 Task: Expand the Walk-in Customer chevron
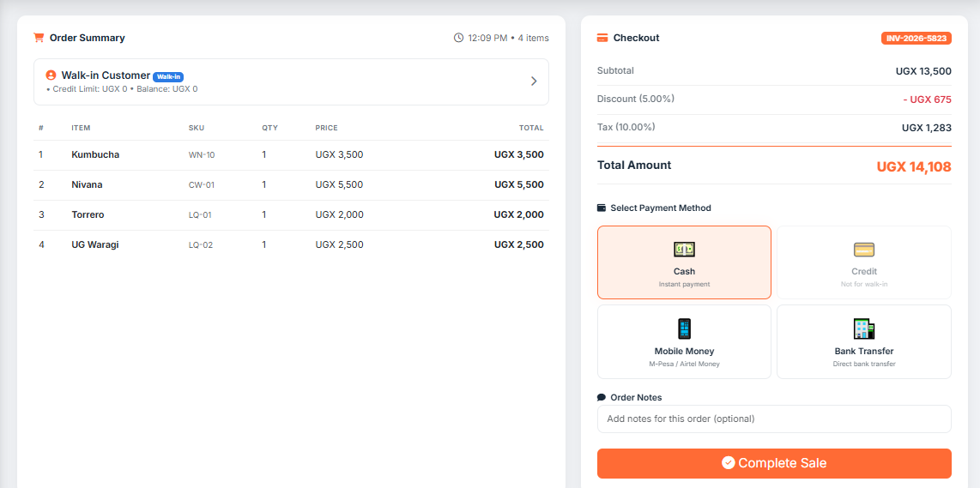point(534,81)
